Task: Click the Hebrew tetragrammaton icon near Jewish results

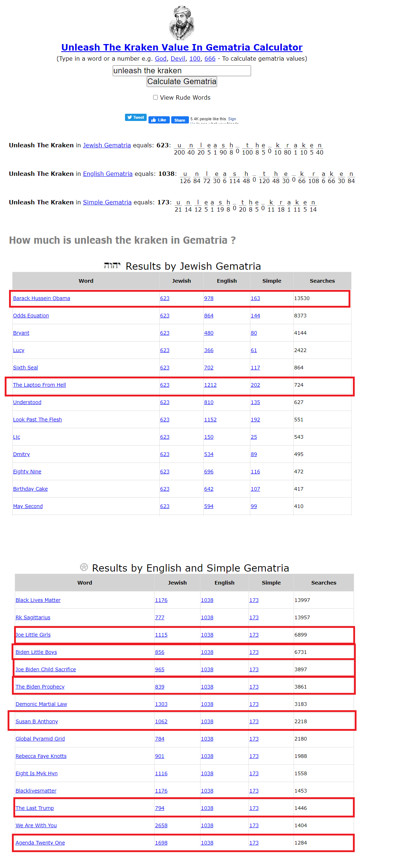Action: [112, 265]
